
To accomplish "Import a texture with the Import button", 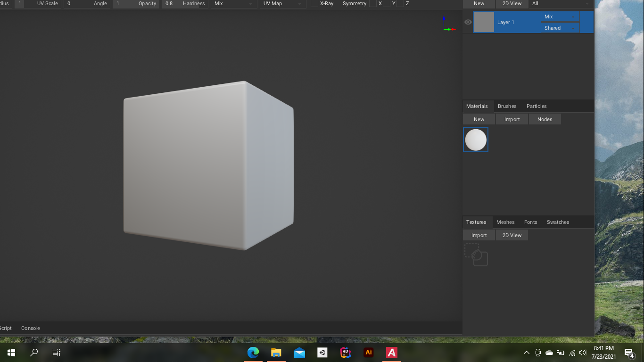I will (x=479, y=235).
